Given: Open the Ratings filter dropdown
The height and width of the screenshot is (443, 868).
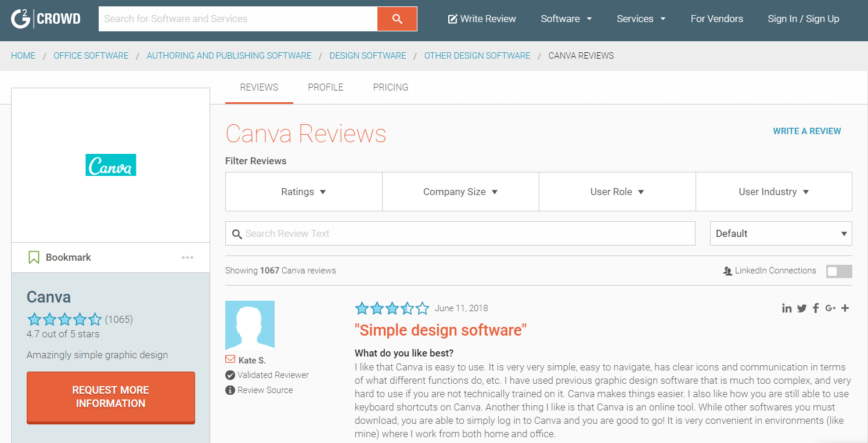Looking at the screenshot, I should coord(304,192).
